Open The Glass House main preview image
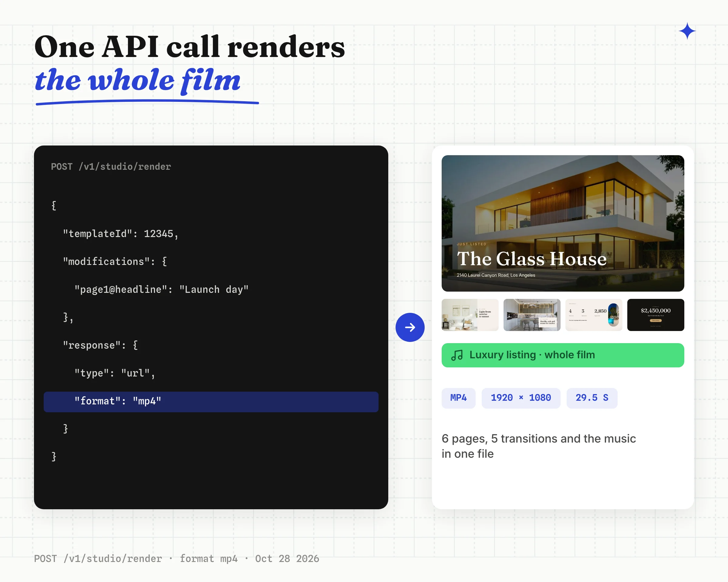 point(563,223)
